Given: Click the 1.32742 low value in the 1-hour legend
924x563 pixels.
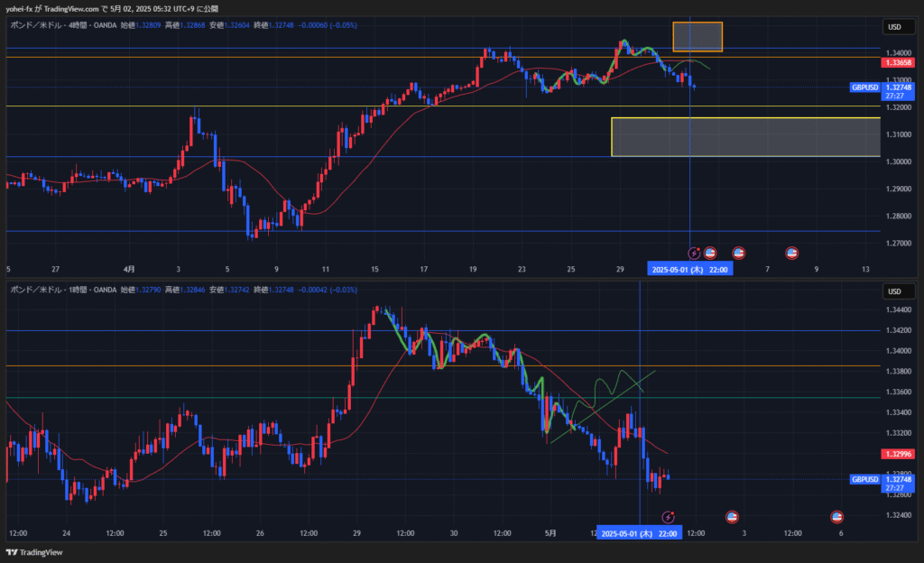Looking at the screenshot, I should [x=237, y=290].
